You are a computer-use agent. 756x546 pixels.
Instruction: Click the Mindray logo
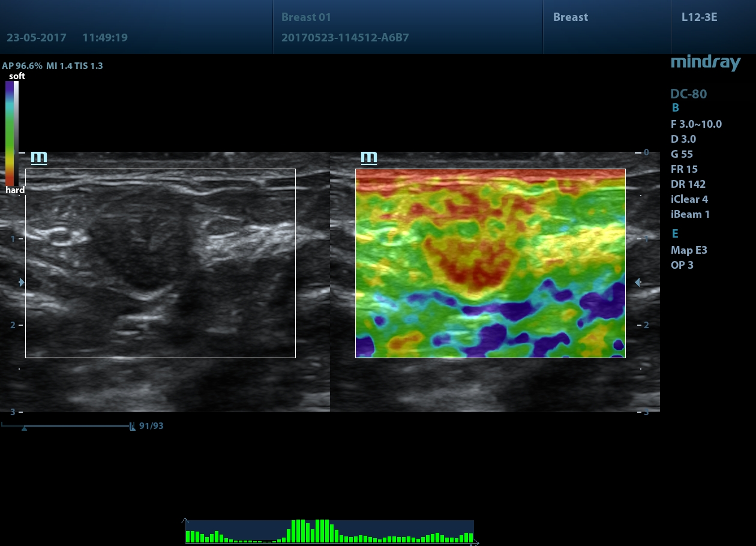point(705,62)
